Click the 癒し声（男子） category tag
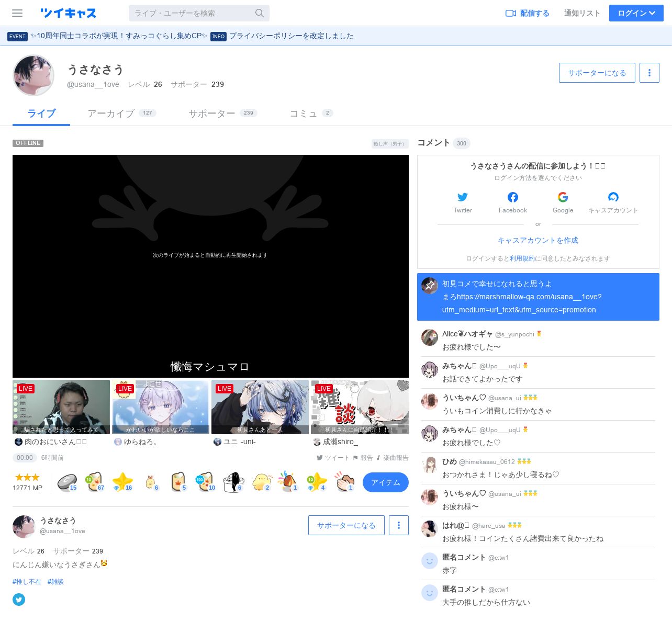672x644 pixels. tap(390, 143)
